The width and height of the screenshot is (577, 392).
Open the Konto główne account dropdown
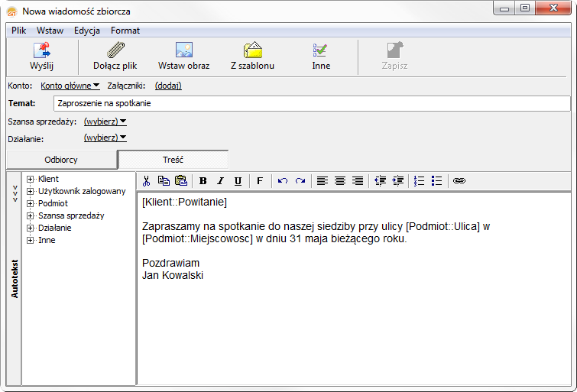click(x=70, y=86)
